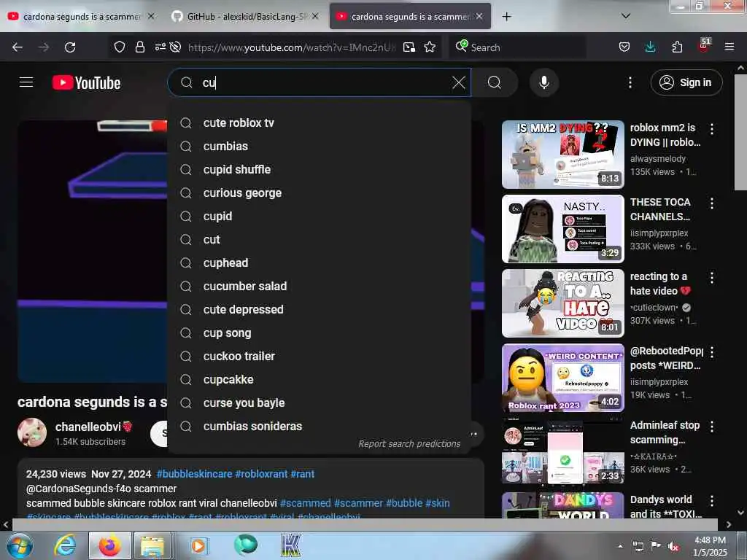This screenshot has height=560, width=747.
Task: Click the extension icon with 51 badge
Action: point(704,46)
